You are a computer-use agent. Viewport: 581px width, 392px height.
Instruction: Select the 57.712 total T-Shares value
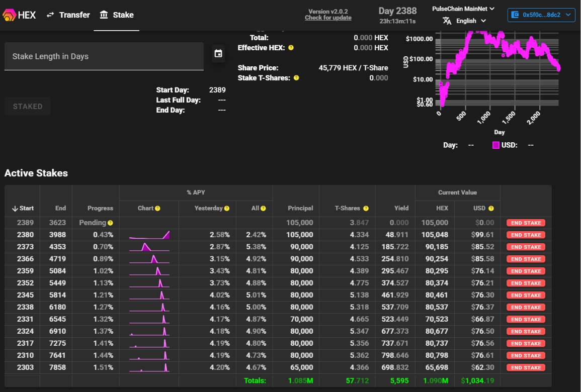click(x=357, y=380)
